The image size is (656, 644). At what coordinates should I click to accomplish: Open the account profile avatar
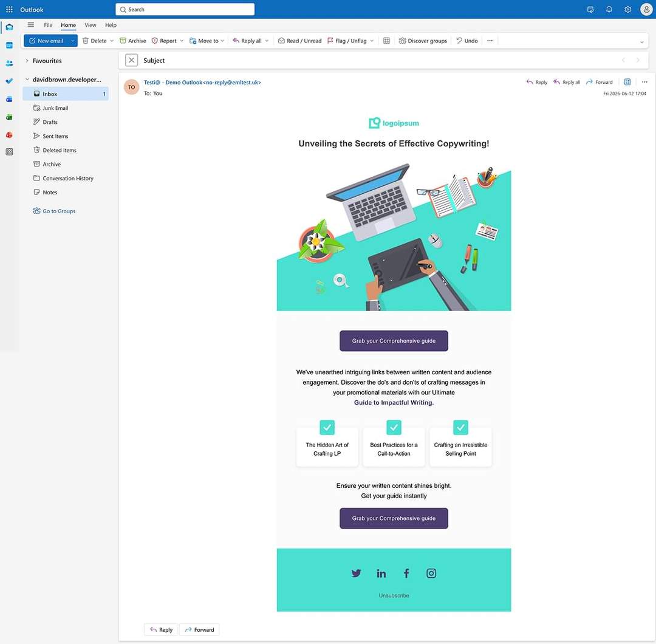tap(646, 9)
